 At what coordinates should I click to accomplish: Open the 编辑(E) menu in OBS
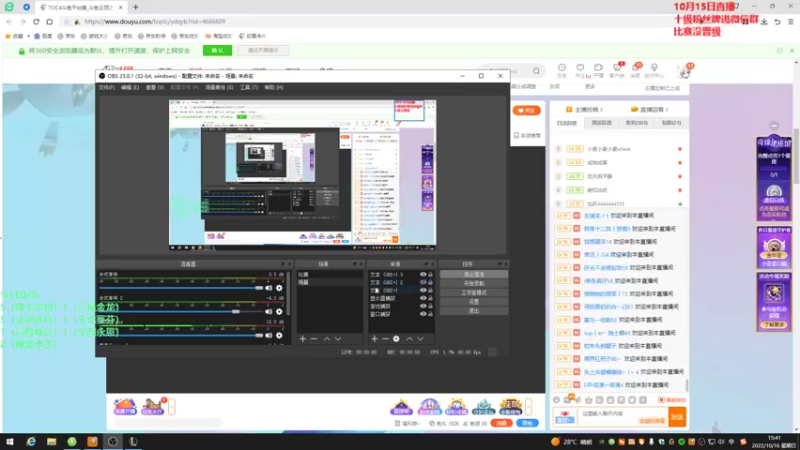[x=130, y=88]
